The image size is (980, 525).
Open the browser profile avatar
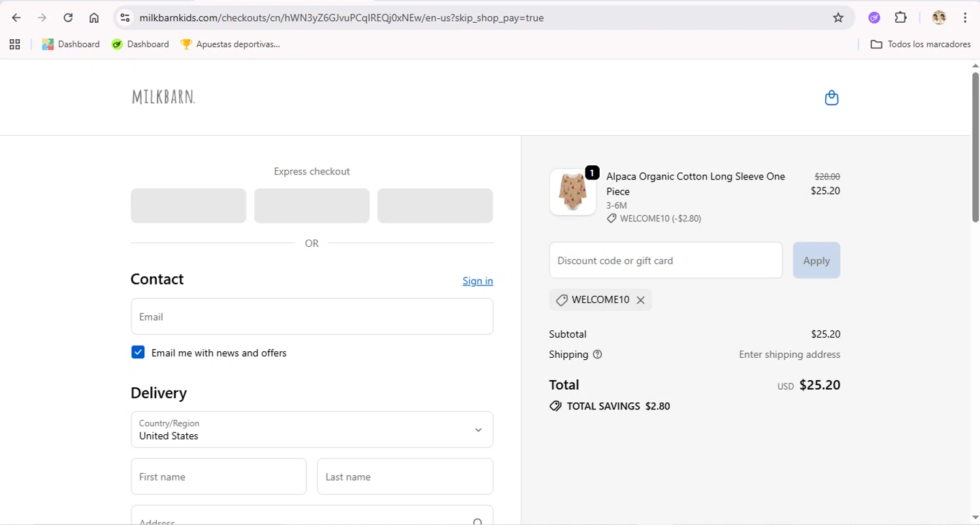(x=939, y=18)
